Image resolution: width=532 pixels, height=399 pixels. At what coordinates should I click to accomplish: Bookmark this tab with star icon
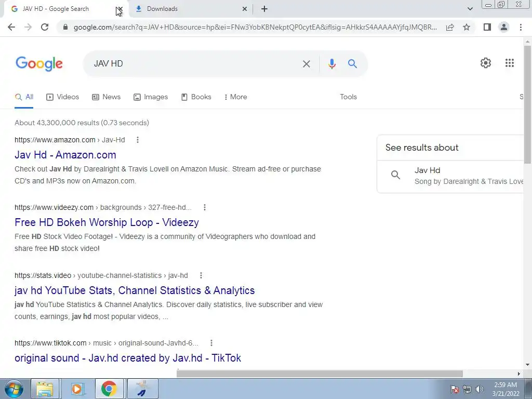point(467,27)
